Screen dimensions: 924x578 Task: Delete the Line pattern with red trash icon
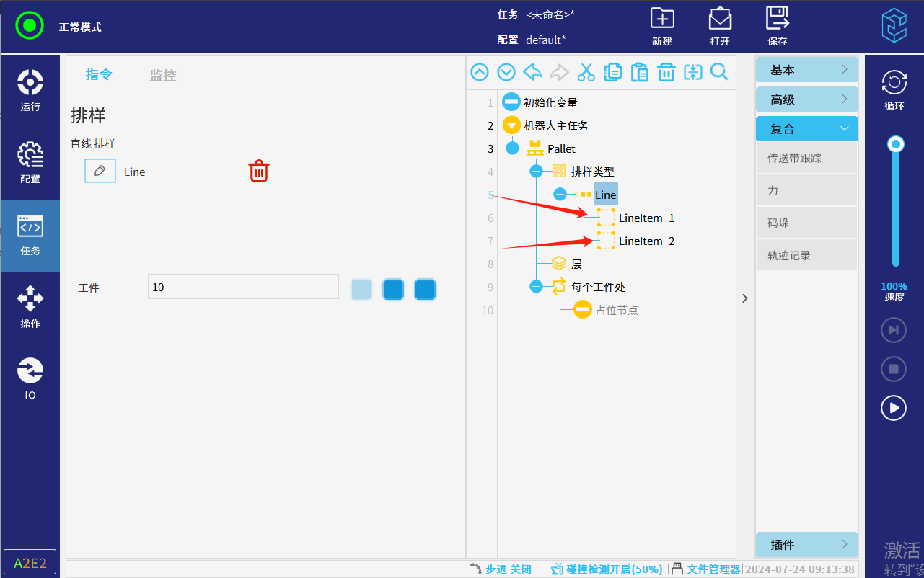pyautogui.click(x=259, y=172)
